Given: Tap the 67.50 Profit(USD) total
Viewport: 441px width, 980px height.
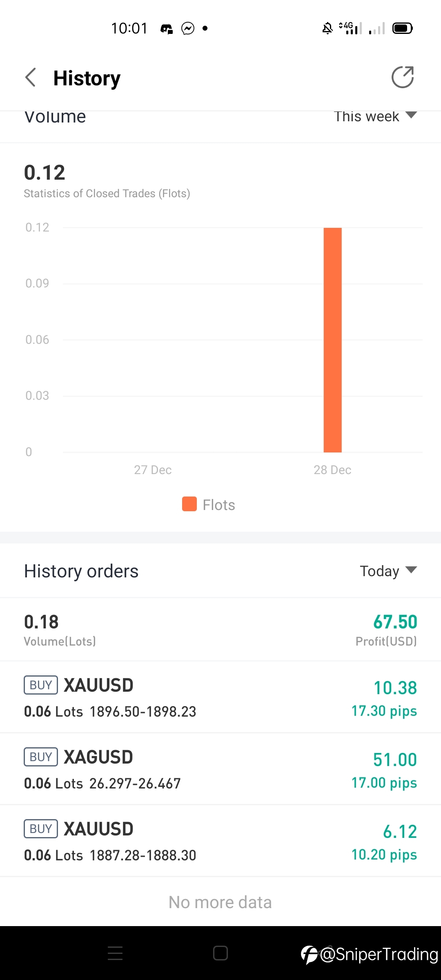Looking at the screenshot, I should click(386, 630).
